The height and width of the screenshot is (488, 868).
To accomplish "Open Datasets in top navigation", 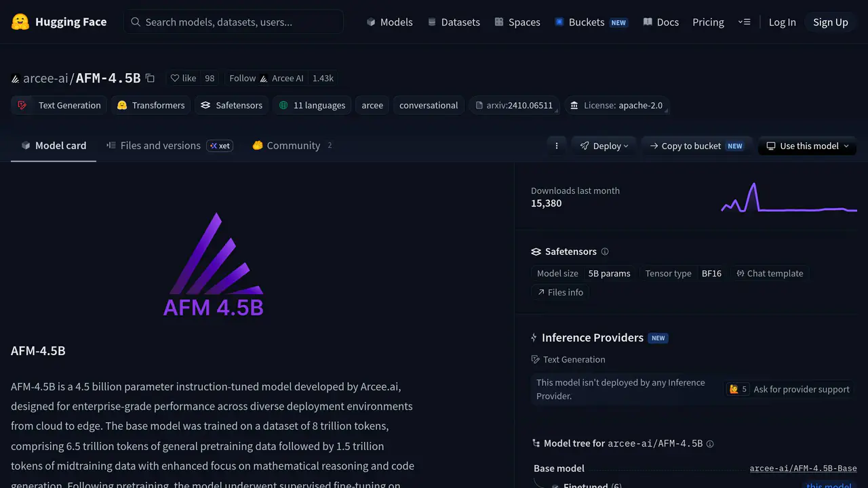I will (454, 22).
